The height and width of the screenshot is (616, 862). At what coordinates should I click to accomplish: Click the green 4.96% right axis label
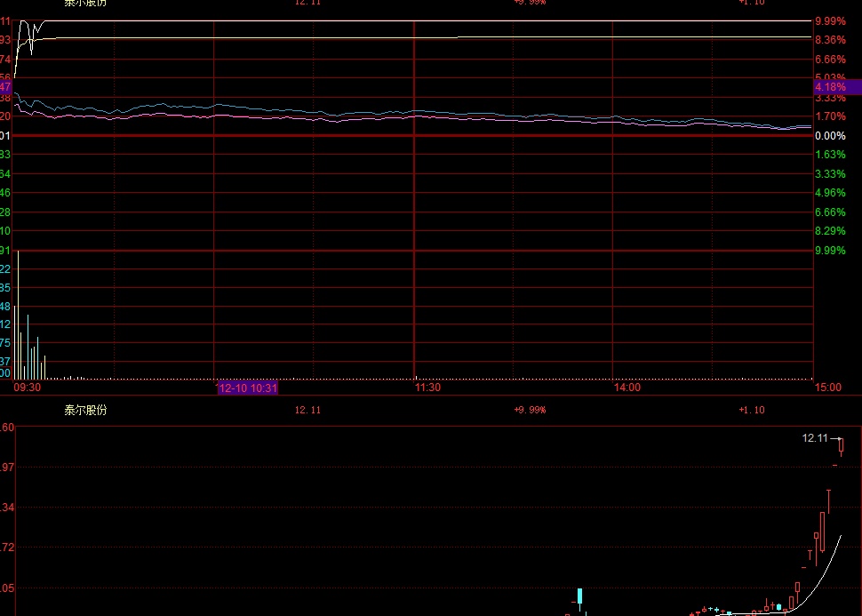[x=829, y=193]
